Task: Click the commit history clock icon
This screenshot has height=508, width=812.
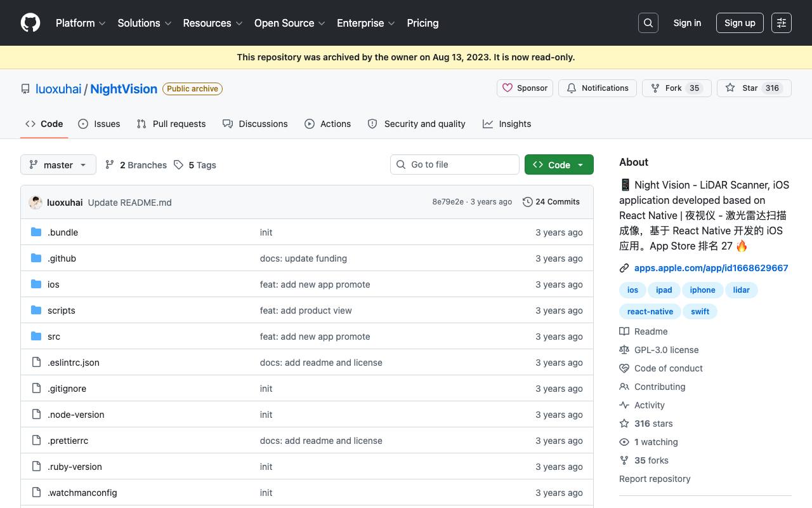Action: [x=528, y=202]
